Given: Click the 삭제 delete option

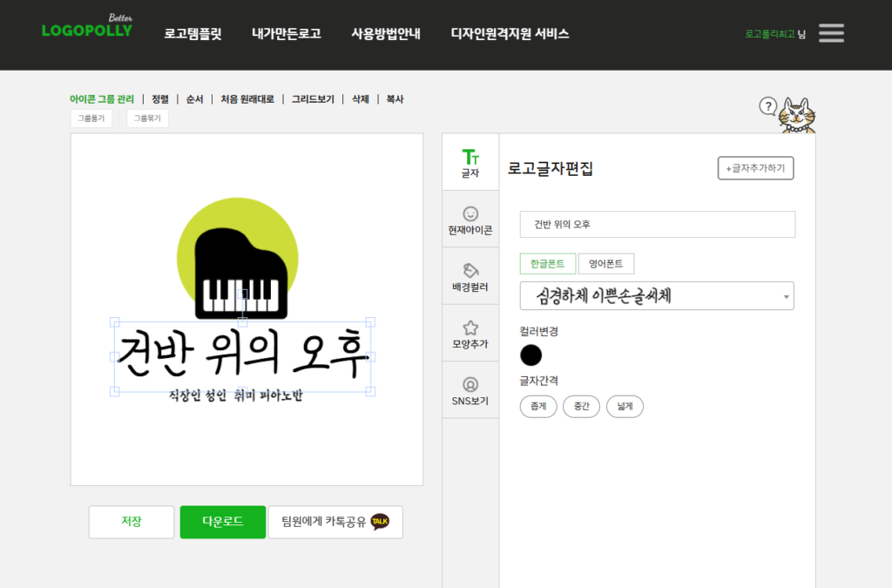Looking at the screenshot, I should 360,99.
